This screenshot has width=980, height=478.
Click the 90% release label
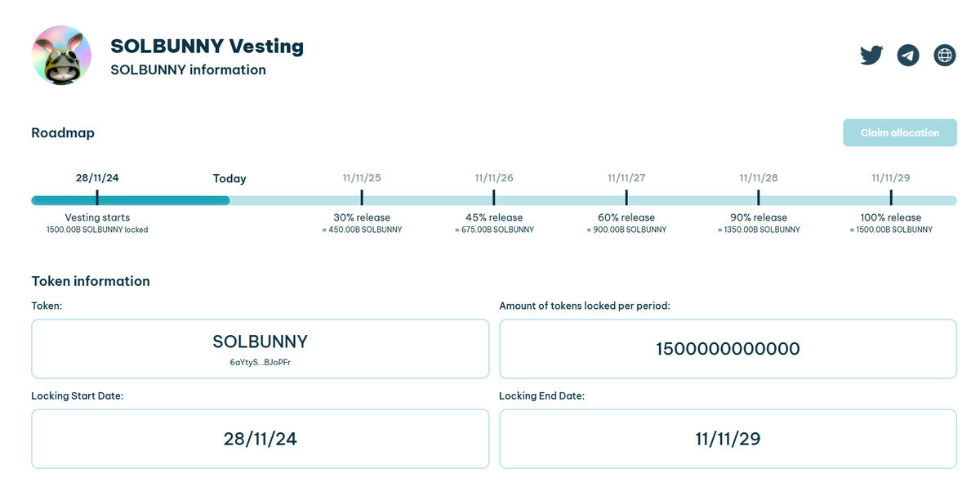(759, 217)
